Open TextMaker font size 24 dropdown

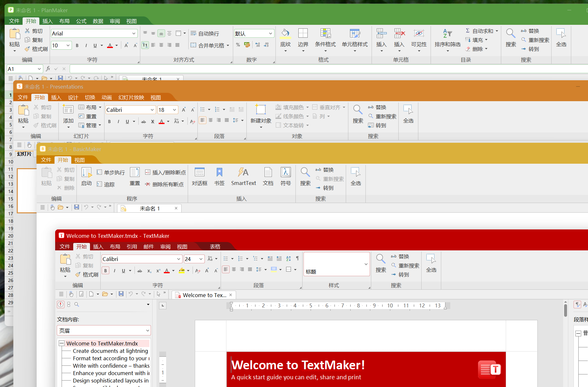(201, 259)
